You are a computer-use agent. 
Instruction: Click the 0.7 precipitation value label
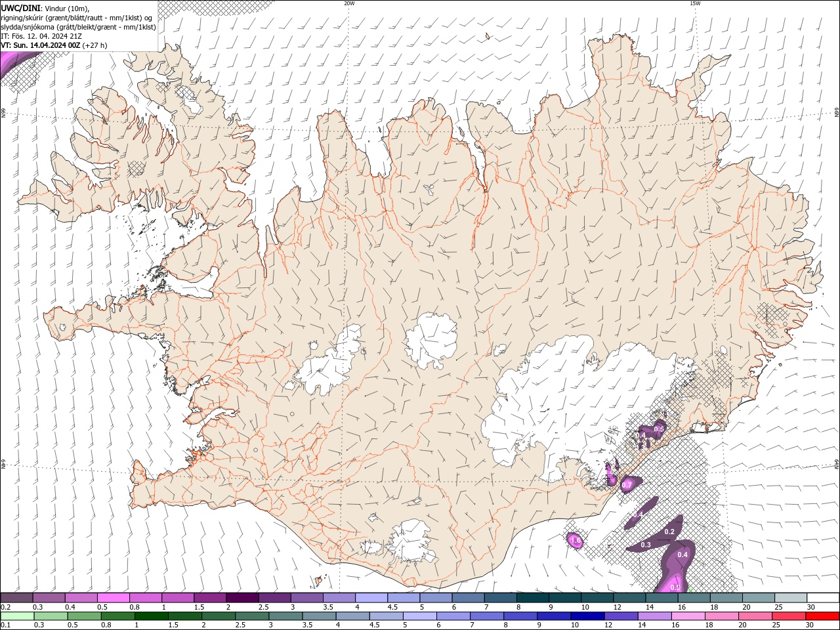point(627,485)
